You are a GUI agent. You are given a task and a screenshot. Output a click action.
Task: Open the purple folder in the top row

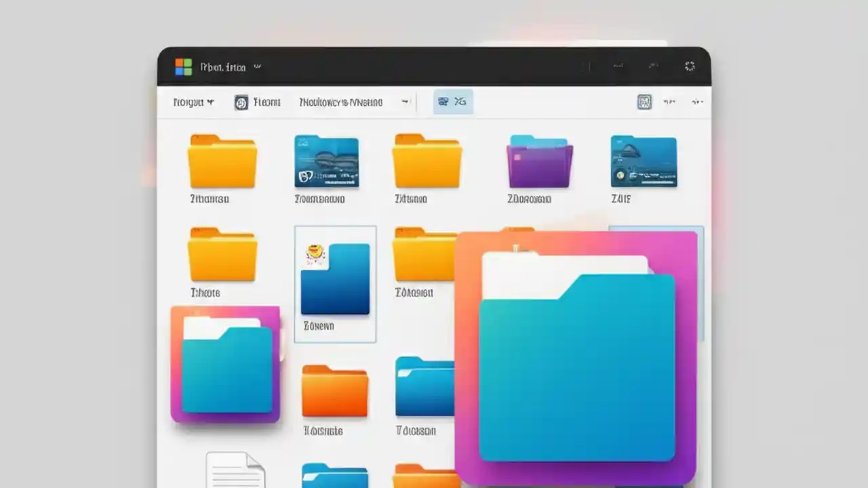pos(539,161)
